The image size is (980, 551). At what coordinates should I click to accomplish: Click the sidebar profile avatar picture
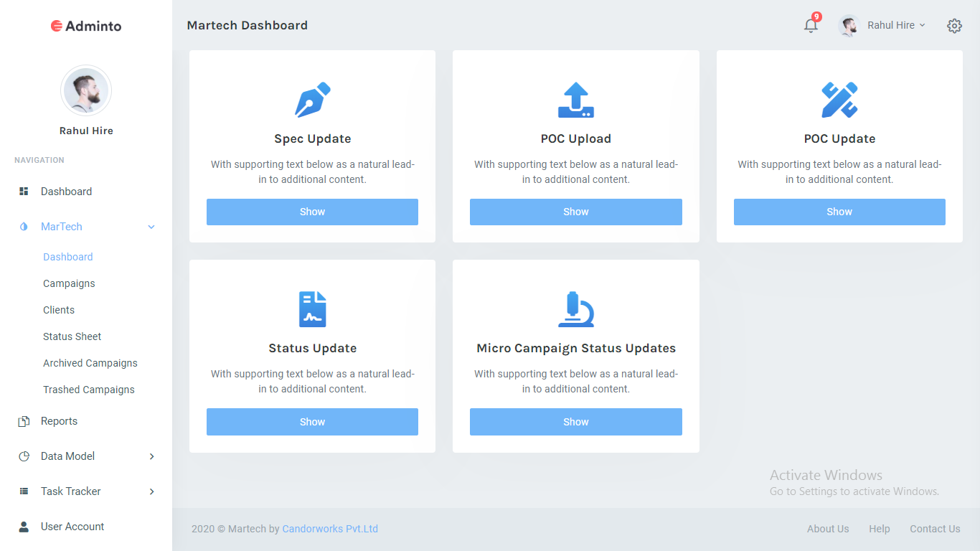tap(86, 91)
